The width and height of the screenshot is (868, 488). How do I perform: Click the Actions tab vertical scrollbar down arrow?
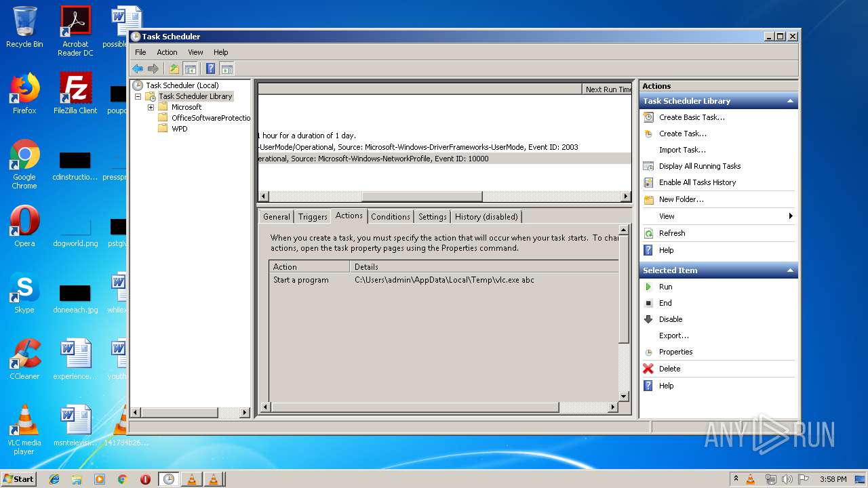624,396
